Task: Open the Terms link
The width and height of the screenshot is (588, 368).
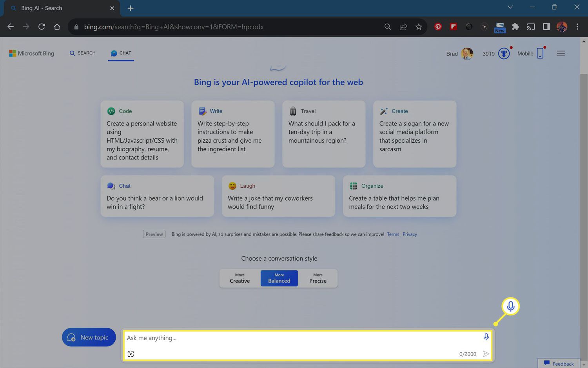Action: [393, 234]
